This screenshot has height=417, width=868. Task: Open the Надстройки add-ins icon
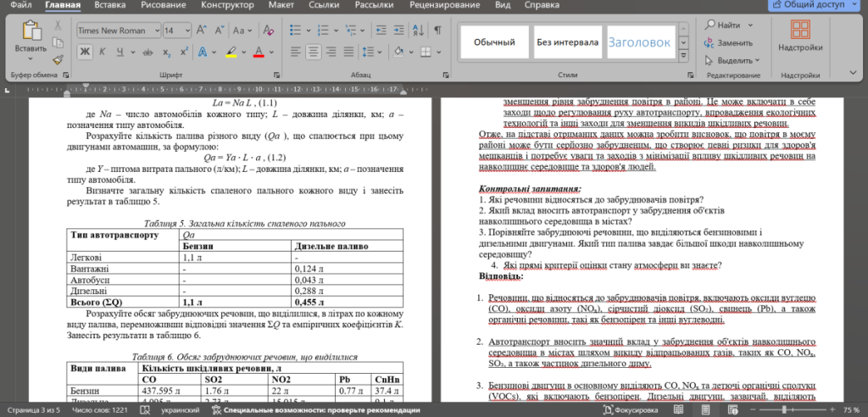(x=800, y=32)
